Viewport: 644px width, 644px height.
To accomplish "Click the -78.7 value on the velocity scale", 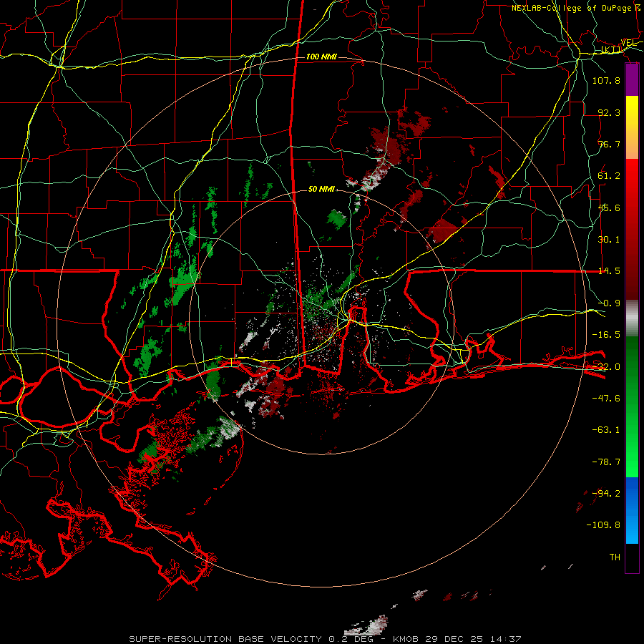I will tap(606, 462).
